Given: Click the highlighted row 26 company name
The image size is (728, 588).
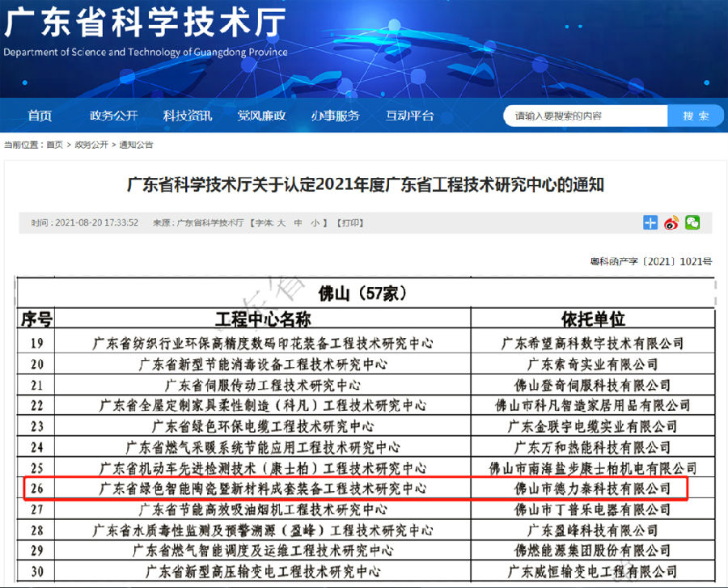Looking at the screenshot, I should [x=593, y=489].
